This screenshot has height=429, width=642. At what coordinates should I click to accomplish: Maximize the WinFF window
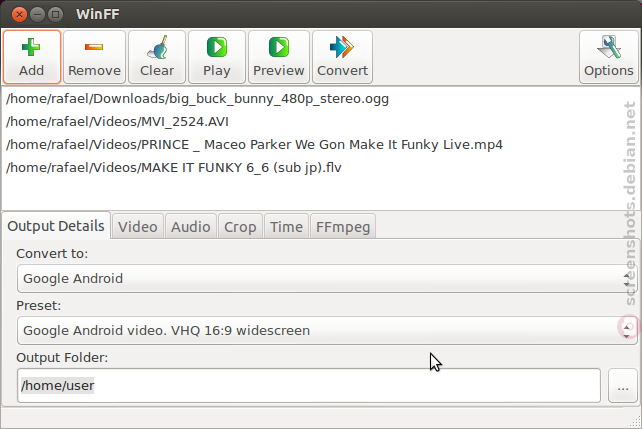(x=55, y=15)
